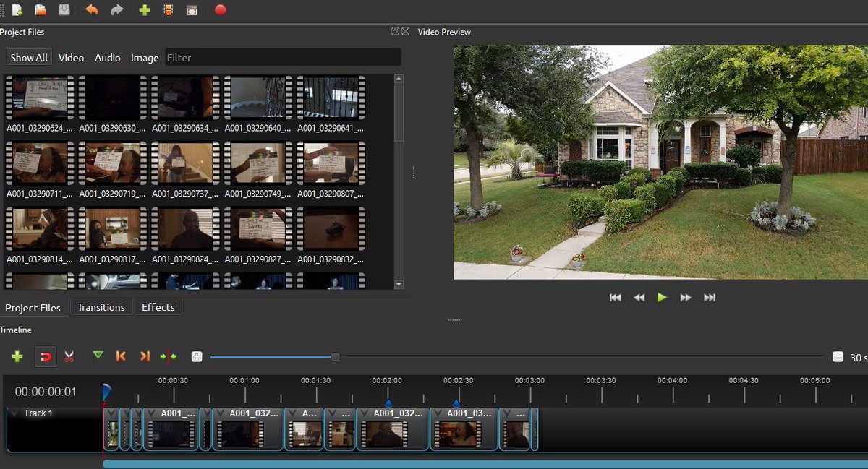Open the Transitions tab
Screen dimensions: 868x469
[x=101, y=307]
